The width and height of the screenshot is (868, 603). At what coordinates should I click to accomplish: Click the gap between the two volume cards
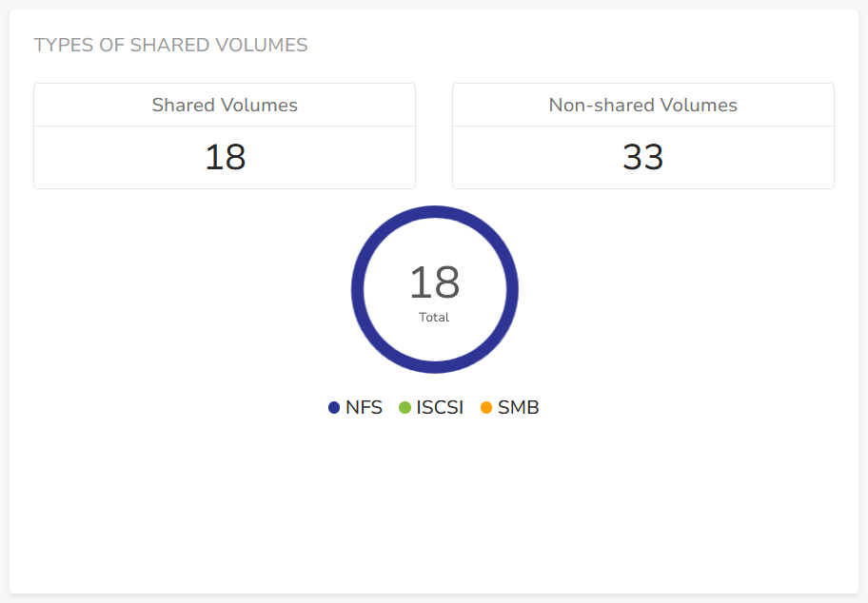pos(434,136)
